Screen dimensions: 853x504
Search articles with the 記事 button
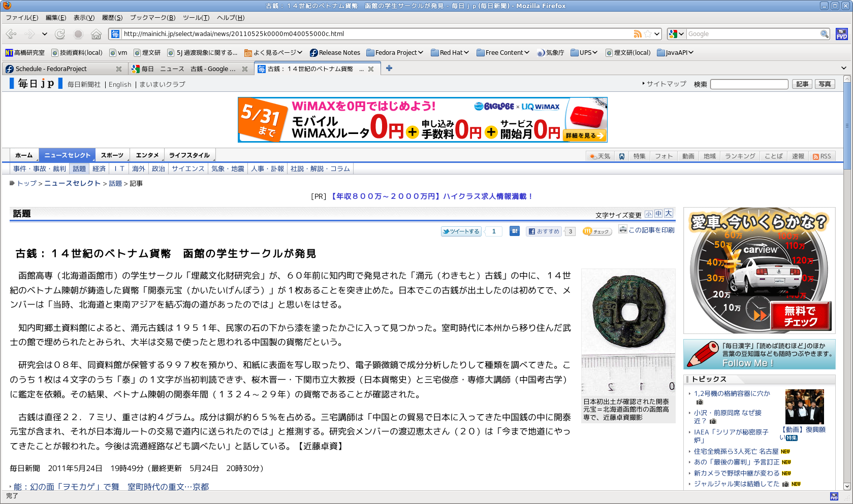[802, 84]
